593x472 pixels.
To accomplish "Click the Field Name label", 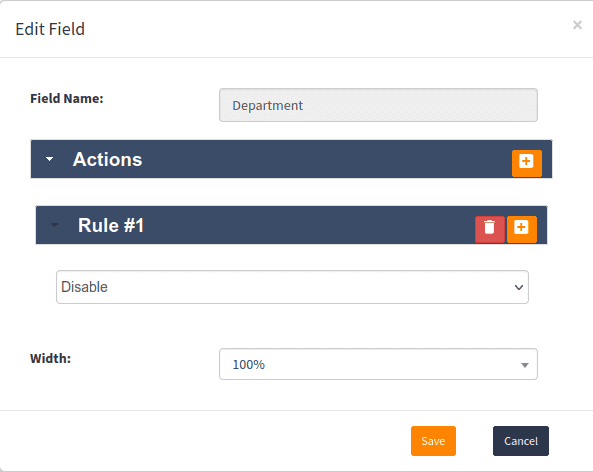I will click(67, 98).
